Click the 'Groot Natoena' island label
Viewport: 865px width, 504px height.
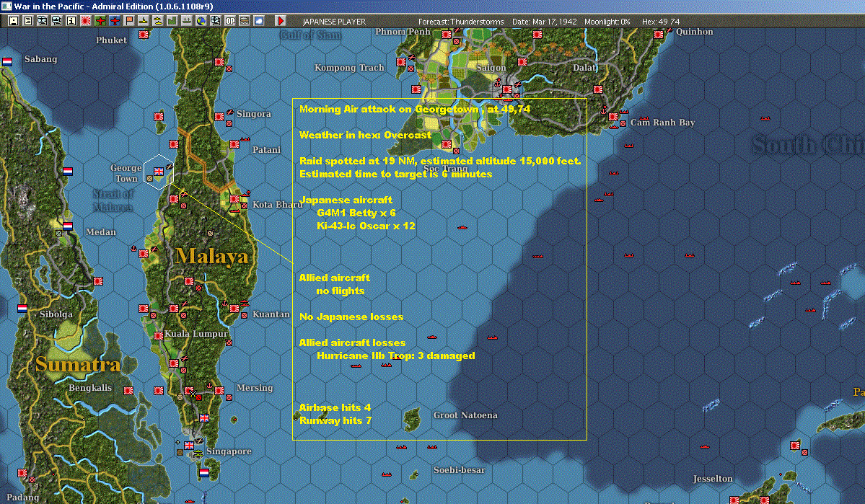tap(465, 415)
